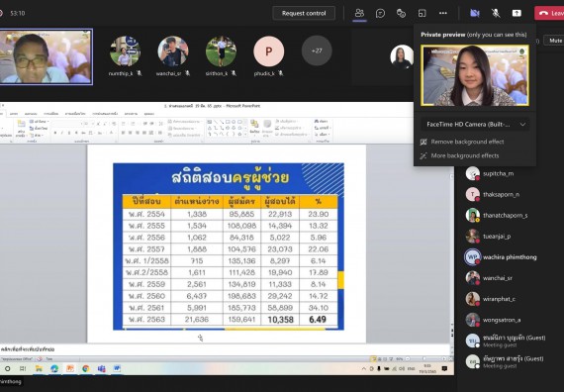The height and width of the screenshot is (392, 564).
Task: Open notification center icon on shared taskbar
Action: point(444,368)
